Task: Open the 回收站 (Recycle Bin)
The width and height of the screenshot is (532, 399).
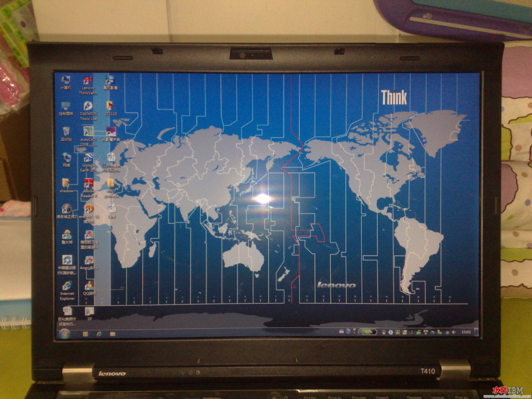Action: [x=66, y=134]
